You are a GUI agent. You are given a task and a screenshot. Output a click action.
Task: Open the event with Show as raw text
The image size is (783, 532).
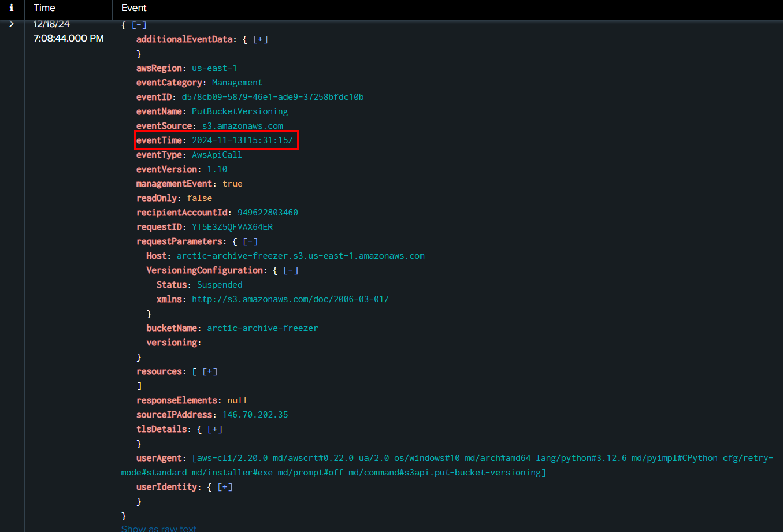pos(158,527)
